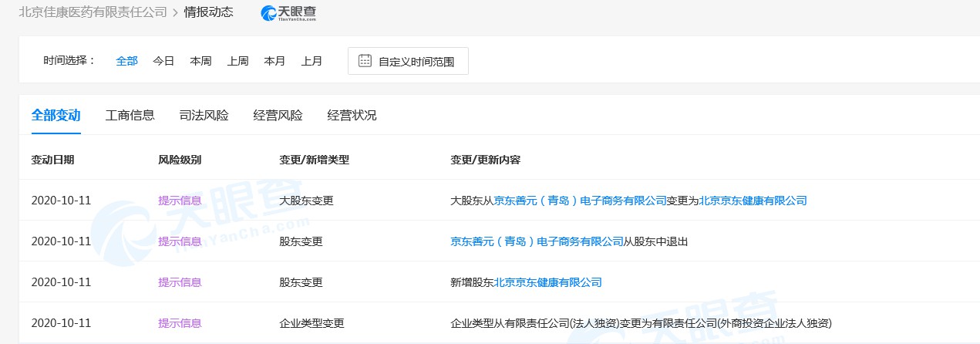The height and width of the screenshot is (344, 980).
Task: Click date 2020-10-11 in 大股东变更 row
Action: (61, 201)
